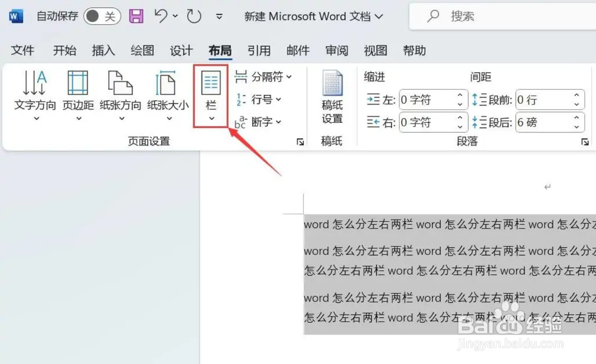596x364 pixels.
Task: Open the 审阅 ribbon tab
Action: [x=336, y=50]
